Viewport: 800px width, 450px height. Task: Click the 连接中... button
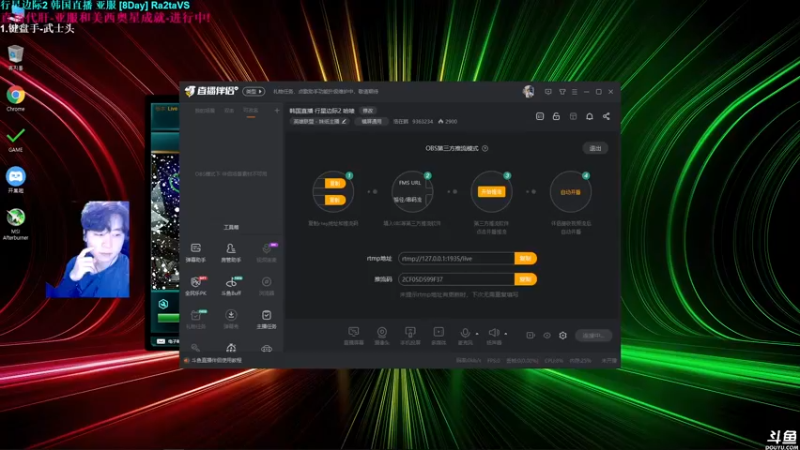(593, 336)
